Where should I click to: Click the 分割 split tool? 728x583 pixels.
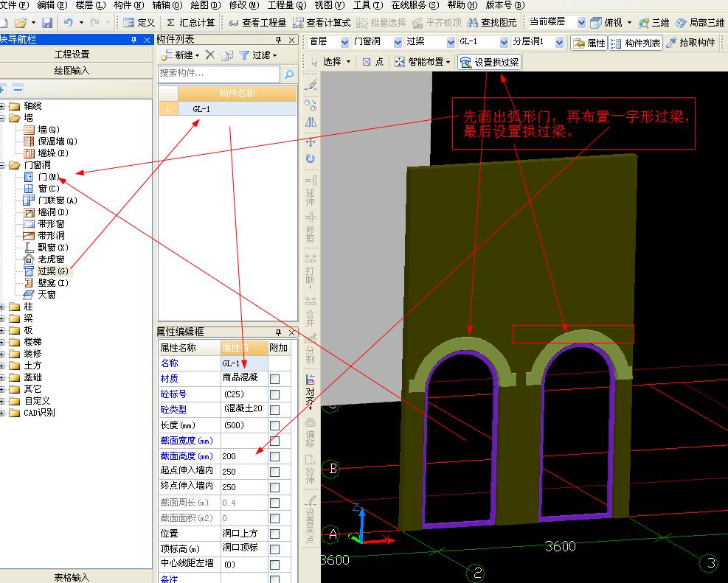(310, 349)
